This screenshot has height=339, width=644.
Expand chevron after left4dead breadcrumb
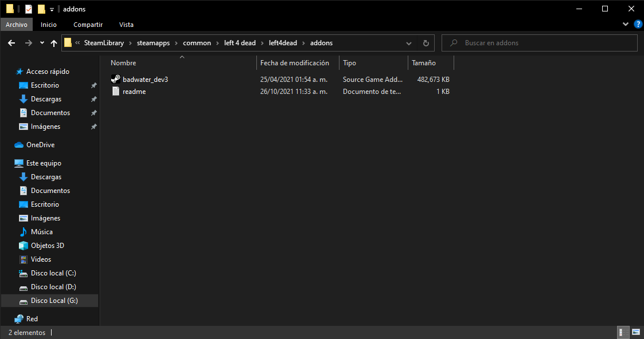coord(303,43)
